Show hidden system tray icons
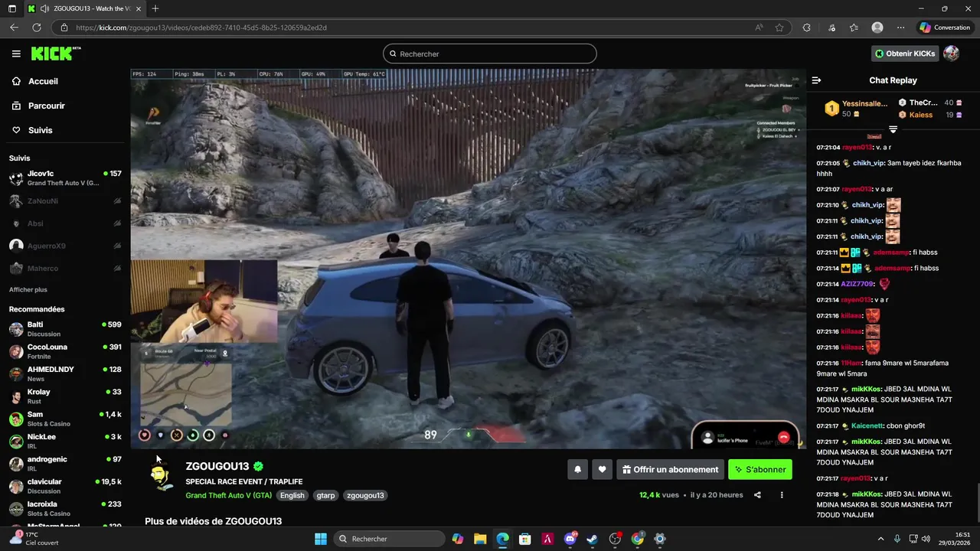This screenshot has width=980, height=551. 880,539
